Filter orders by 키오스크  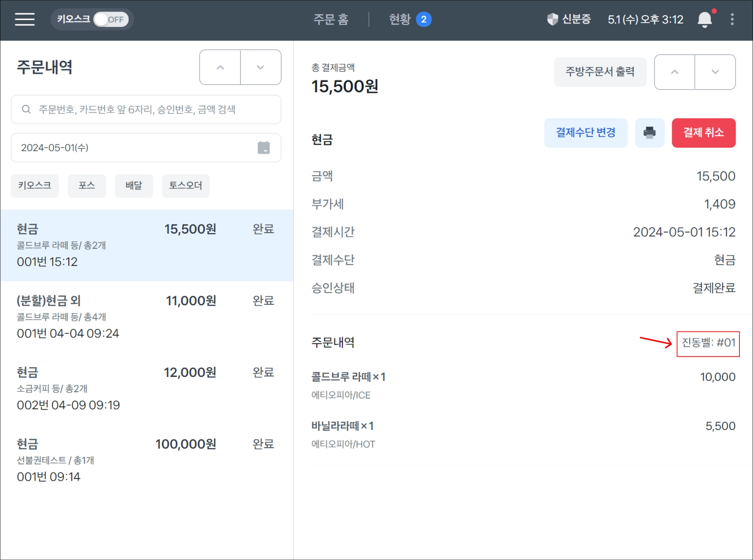pos(35,186)
